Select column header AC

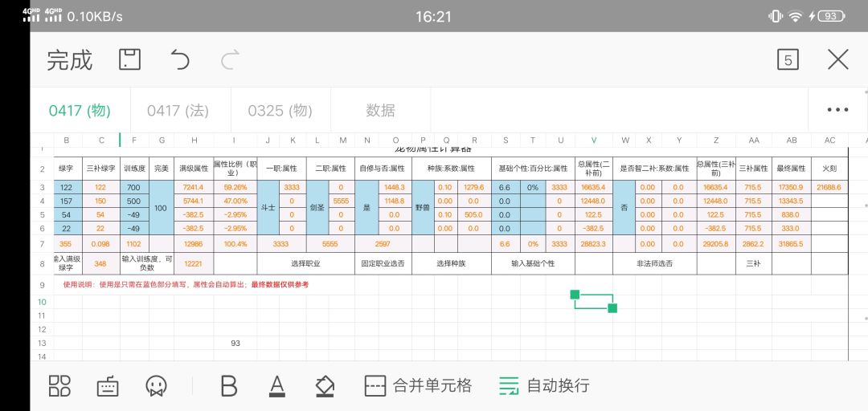(x=829, y=140)
